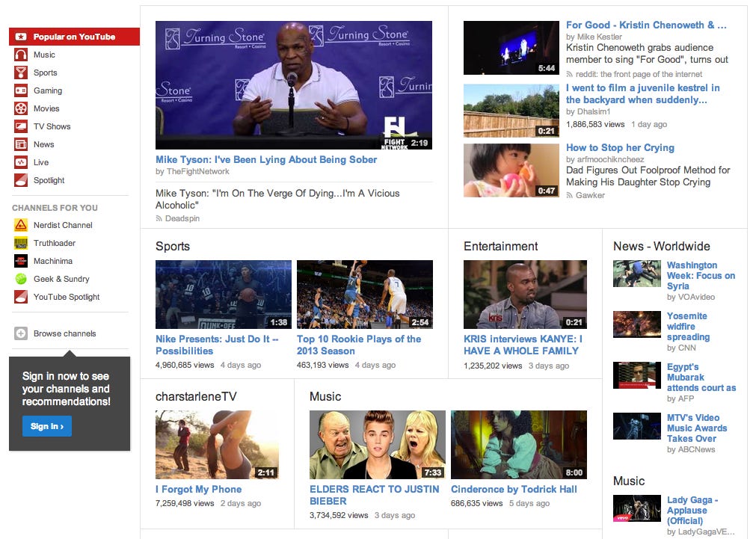Screen dimensions: 756x539
Task: Play the Nike Possibilities basketball thumbnail
Action: point(224,295)
